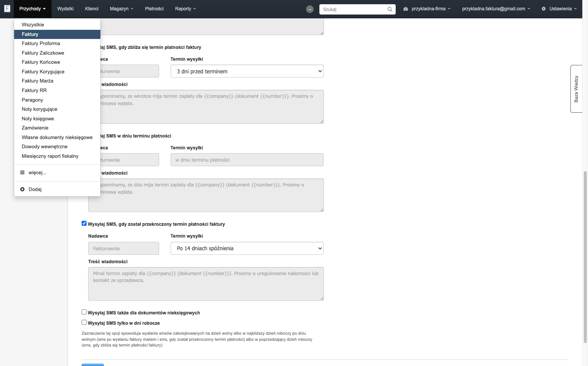Viewport: 588px width, 366px height.
Task: Open Zamówienie from the menu
Action: pos(57,128)
